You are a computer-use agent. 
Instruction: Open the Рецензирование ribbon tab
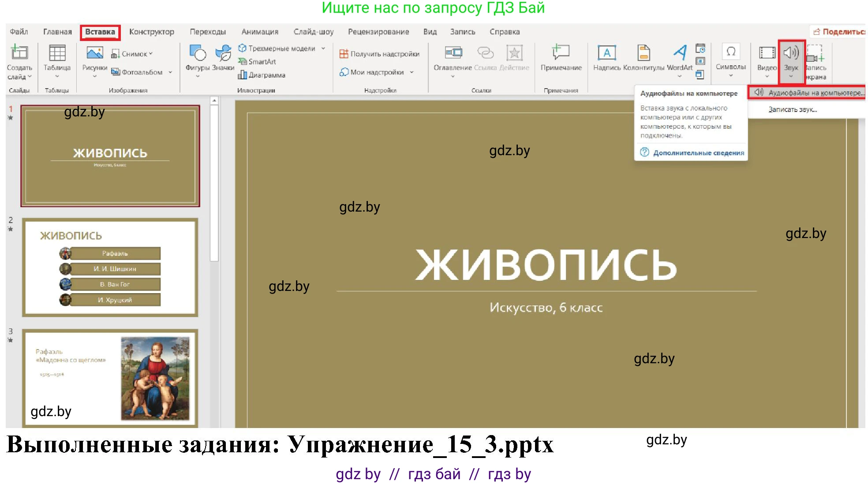[x=379, y=31]
